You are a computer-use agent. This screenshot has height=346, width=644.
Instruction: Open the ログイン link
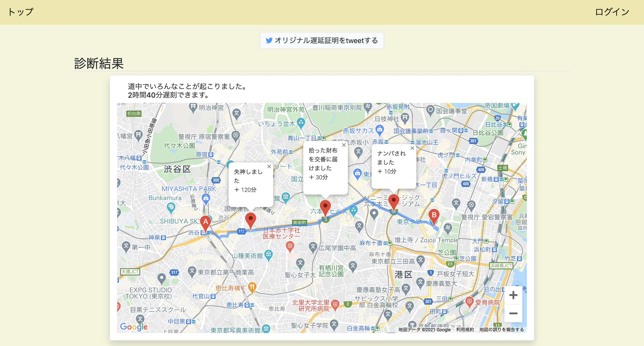612,12
